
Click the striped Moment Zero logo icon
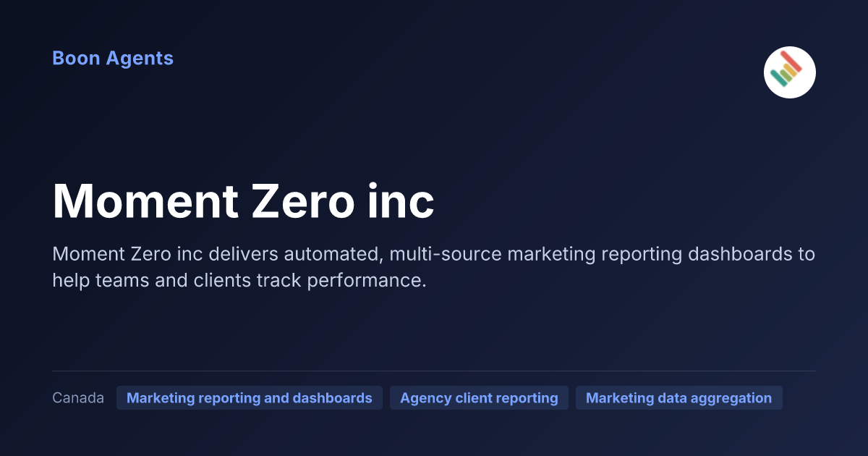(790, 72)
